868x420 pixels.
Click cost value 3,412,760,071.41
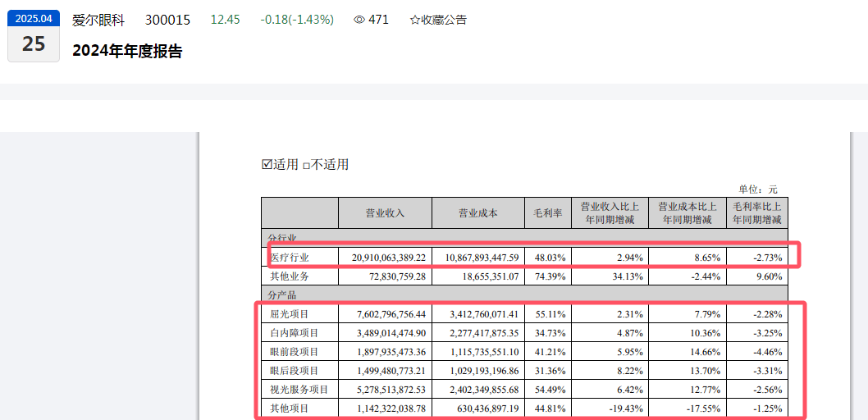click(485, 314)
